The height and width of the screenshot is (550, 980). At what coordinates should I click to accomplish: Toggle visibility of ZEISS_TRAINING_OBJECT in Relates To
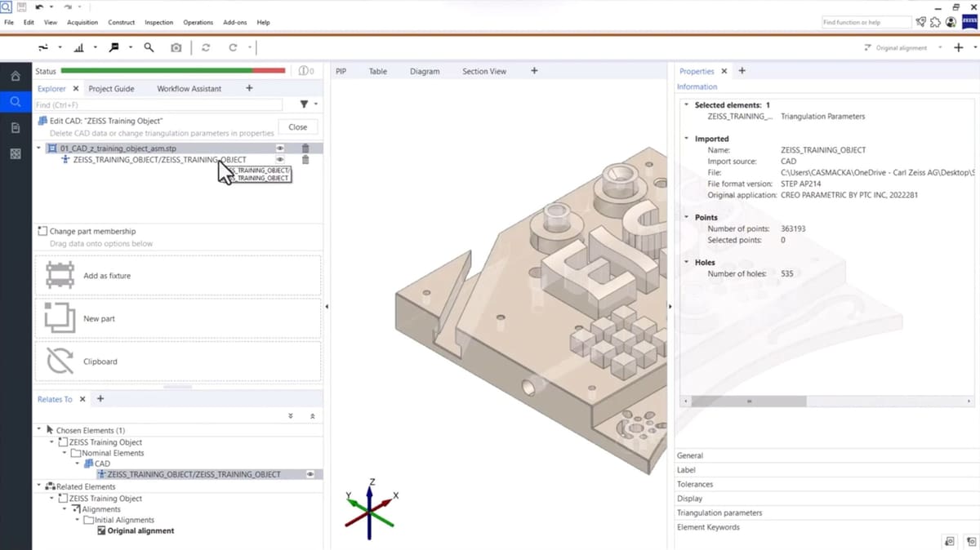pyautogui.click(x=310, y=474)
